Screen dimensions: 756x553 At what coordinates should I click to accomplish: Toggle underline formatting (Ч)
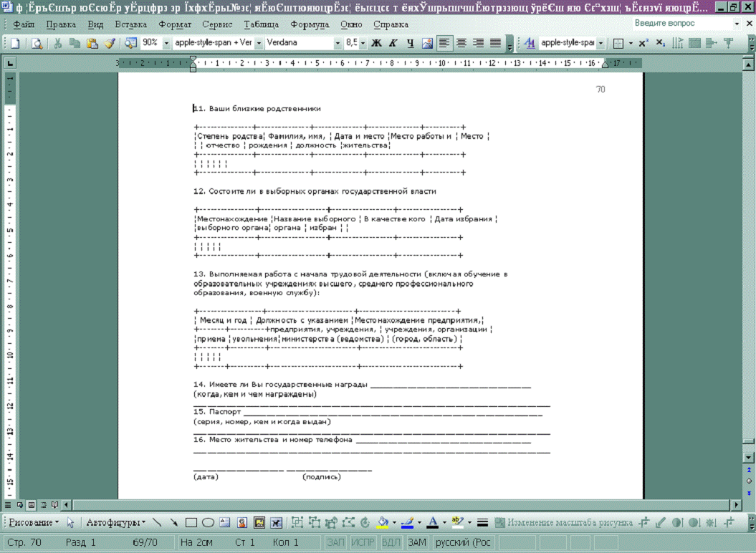click(411, 43)
